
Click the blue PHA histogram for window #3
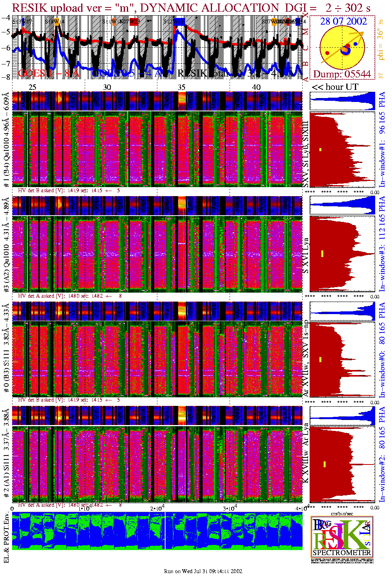(x=342, y=205)
